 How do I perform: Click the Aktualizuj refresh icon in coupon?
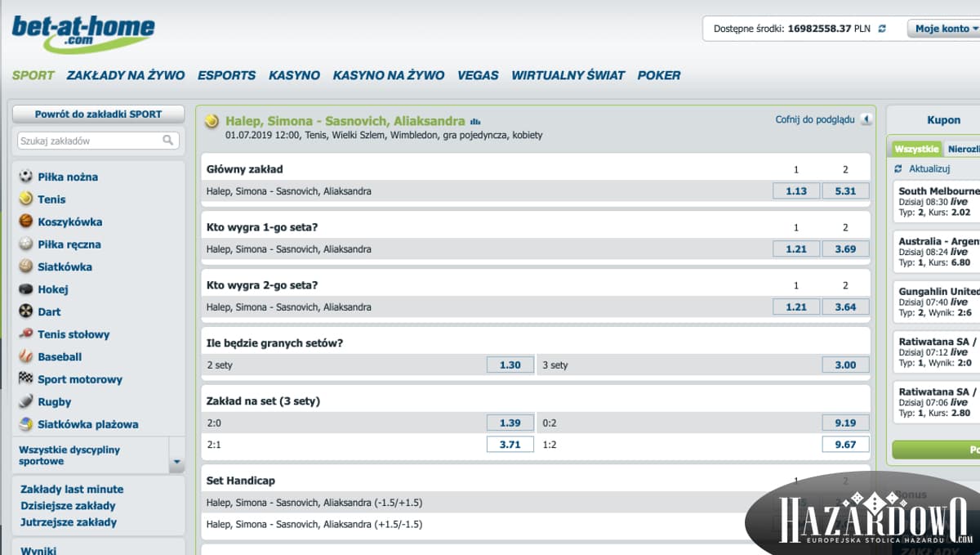pyautogui.click(x=900, y=168)
